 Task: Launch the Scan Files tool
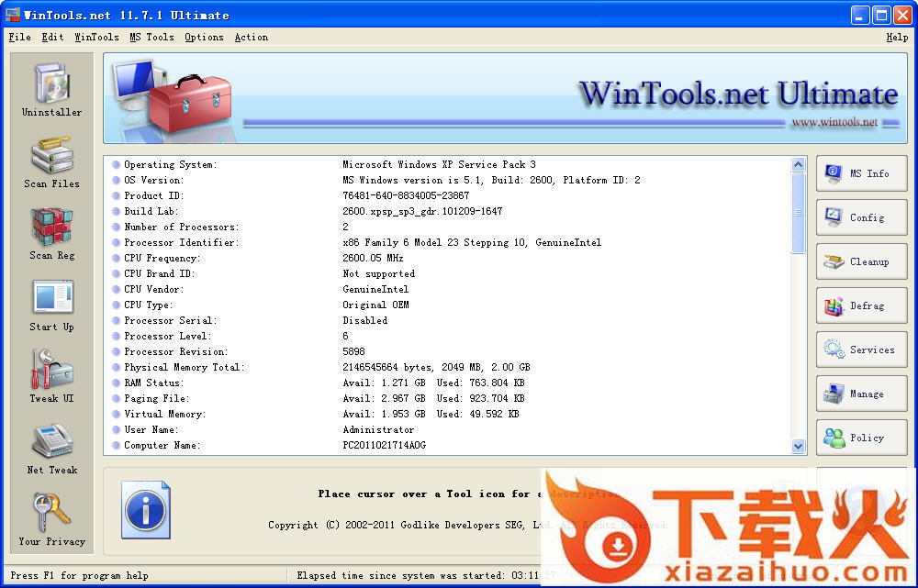(52, 162)
